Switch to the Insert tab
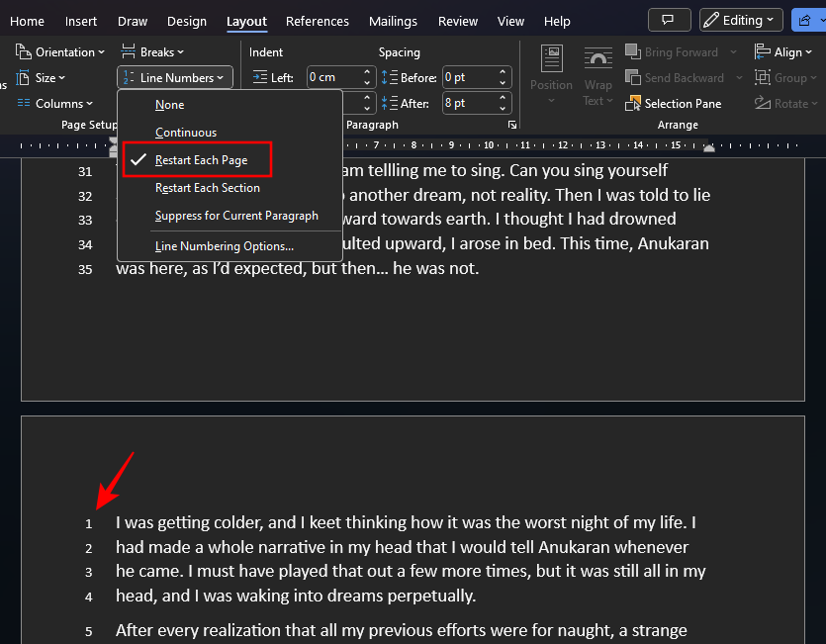826x644 pixels. (x=81, y=22)
